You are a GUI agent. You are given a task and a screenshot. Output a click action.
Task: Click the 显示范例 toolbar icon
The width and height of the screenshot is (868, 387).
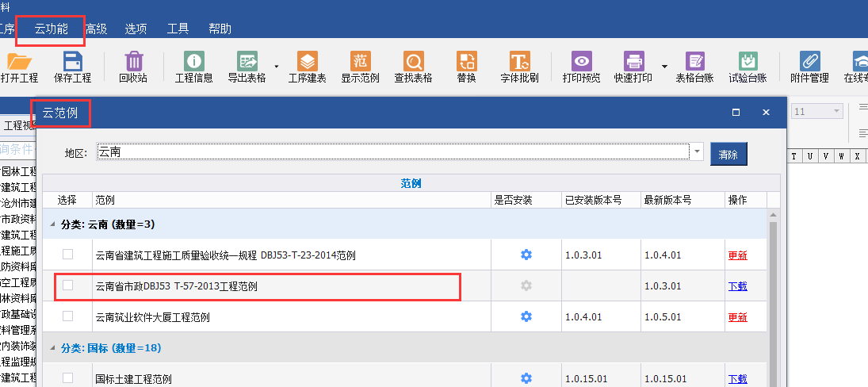(x=361, y=61)
